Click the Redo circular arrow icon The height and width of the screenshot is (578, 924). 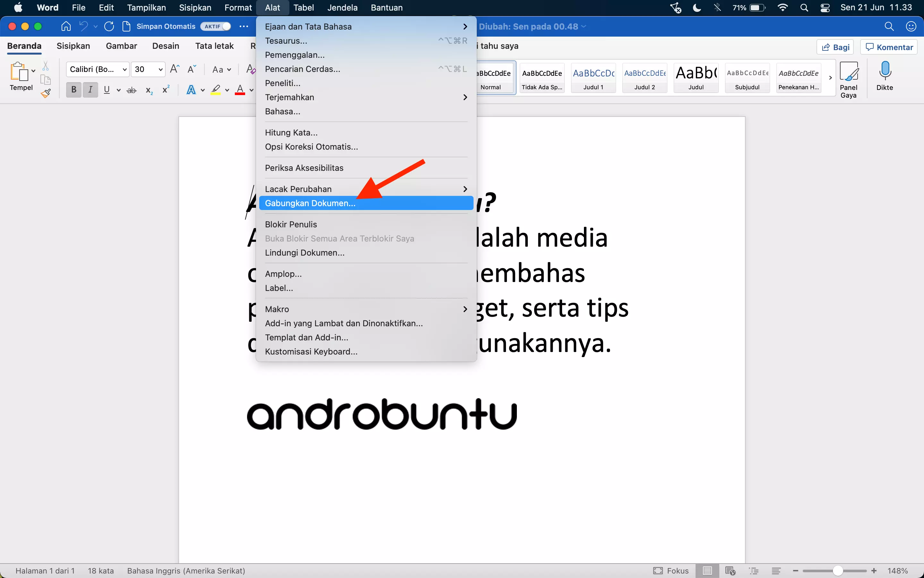click(109, 26)
